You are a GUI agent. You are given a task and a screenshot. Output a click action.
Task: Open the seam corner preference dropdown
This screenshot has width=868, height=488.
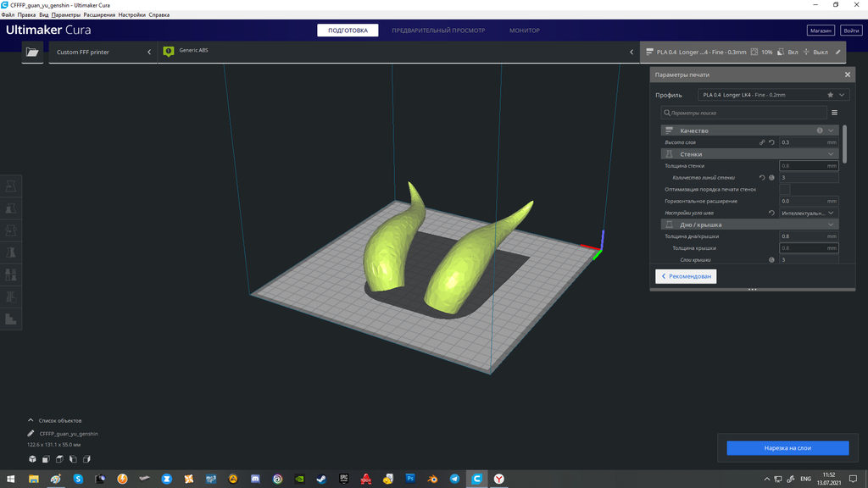click(x=808, y=213)
